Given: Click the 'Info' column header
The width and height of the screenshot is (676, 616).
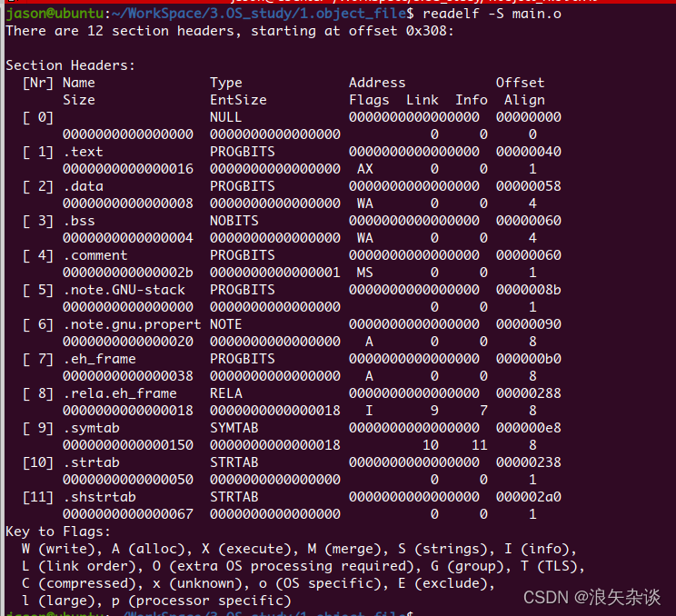Looking at the screenshot, I should [x=472, y=100].
